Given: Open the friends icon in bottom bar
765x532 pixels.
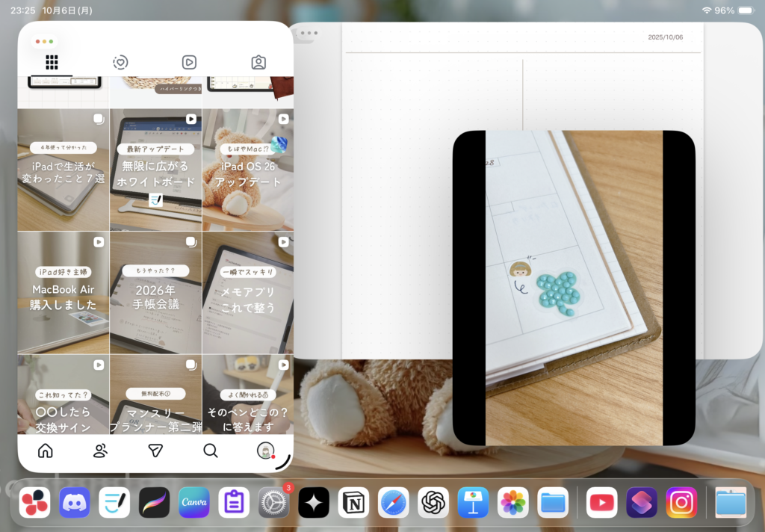Looking at the screenshot, I should (100, 451).
